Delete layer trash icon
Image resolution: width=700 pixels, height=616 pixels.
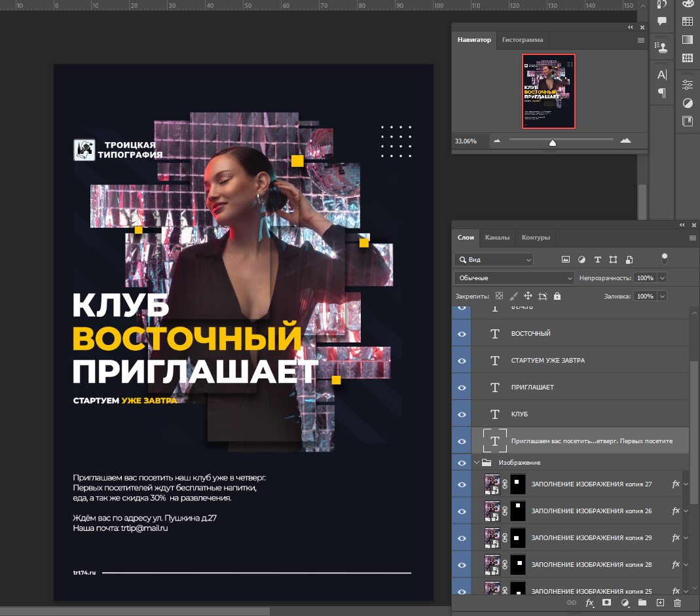tap(677, 603)
